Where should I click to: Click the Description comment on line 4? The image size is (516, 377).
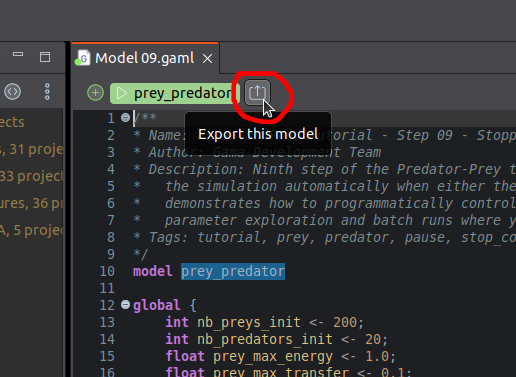point(324,169)
